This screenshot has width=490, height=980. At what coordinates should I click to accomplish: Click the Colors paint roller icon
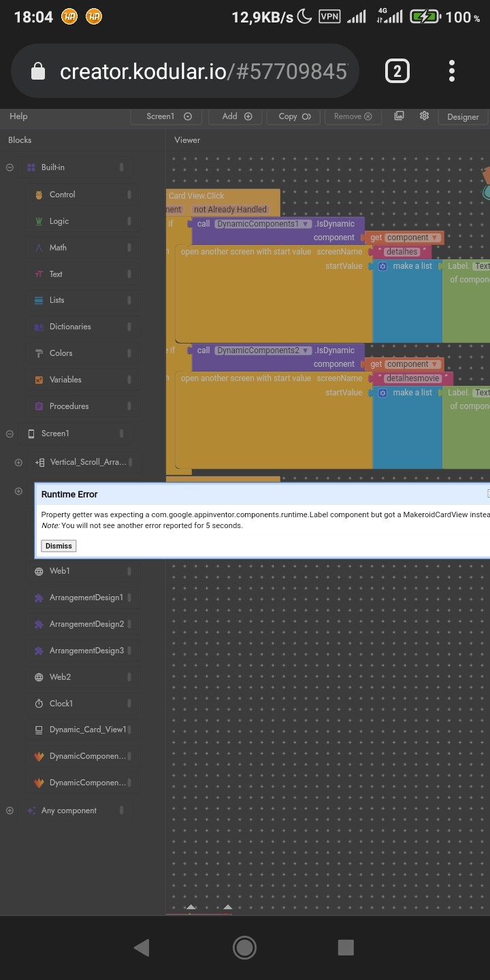click(39, 353)
